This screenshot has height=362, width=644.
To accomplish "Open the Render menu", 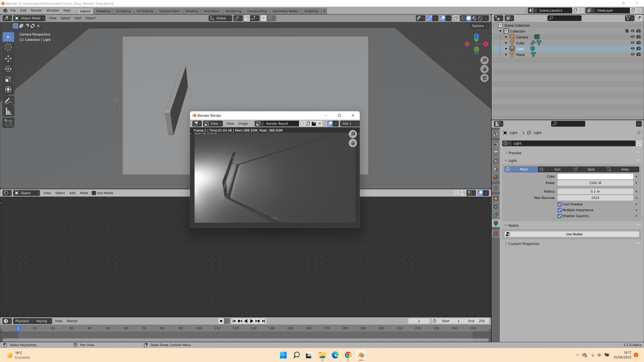I will 36,11.
